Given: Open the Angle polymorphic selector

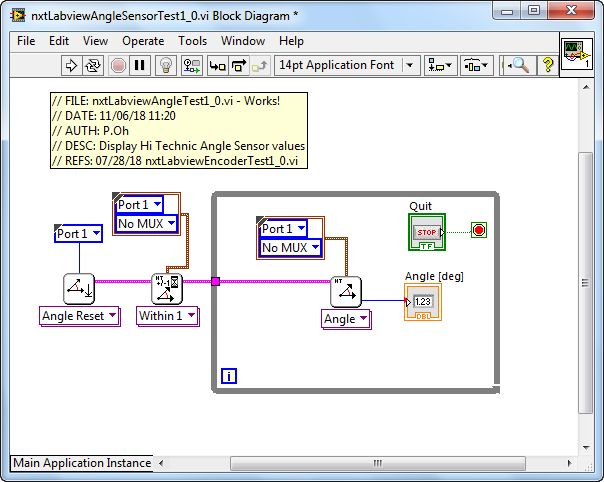Looking at the screenshot, I should pos(346,319).
